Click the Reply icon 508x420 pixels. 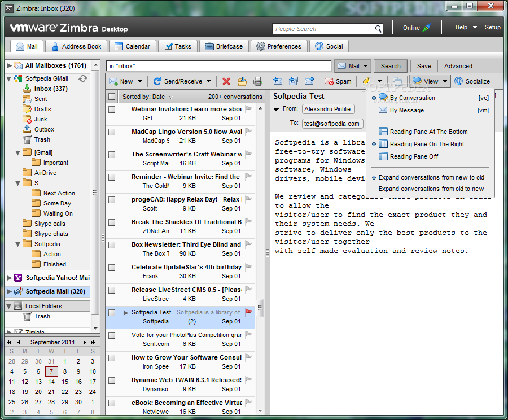277,81
